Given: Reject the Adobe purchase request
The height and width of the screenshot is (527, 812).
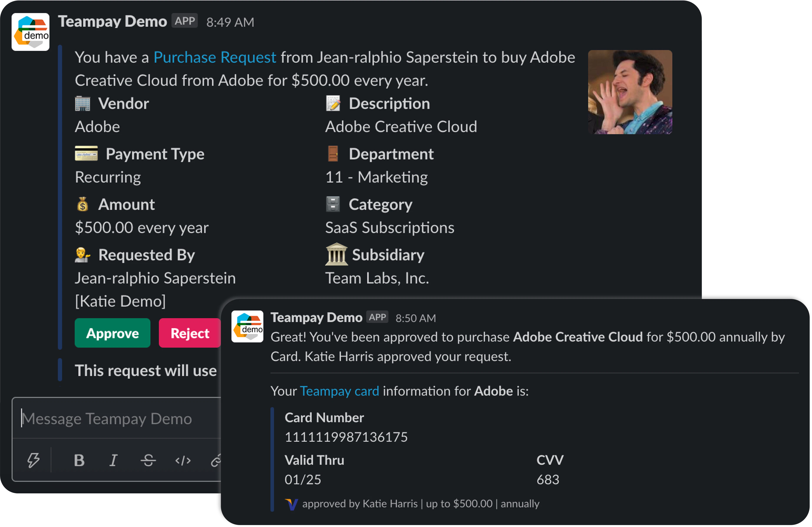Looking at the screenshot, I should [190, 333].
